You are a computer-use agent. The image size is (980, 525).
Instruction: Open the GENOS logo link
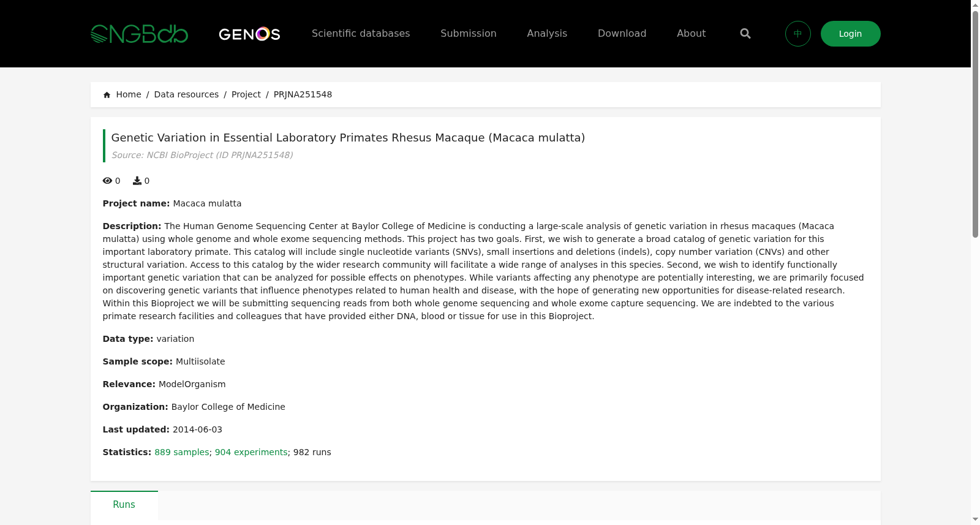point(249,34)
